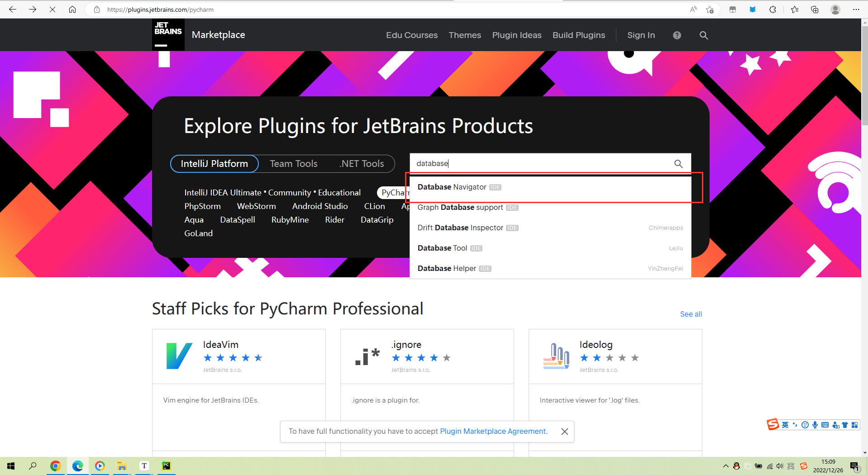
Task: Add this page to favorites
Action: click(x=710, y=9)
